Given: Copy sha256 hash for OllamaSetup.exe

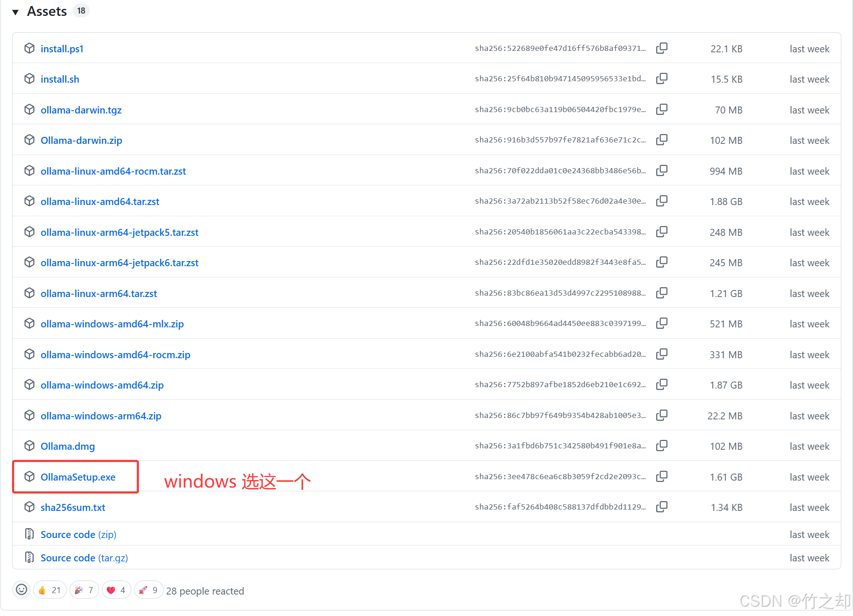Looking at the screenshot, I should pos(662,476).
